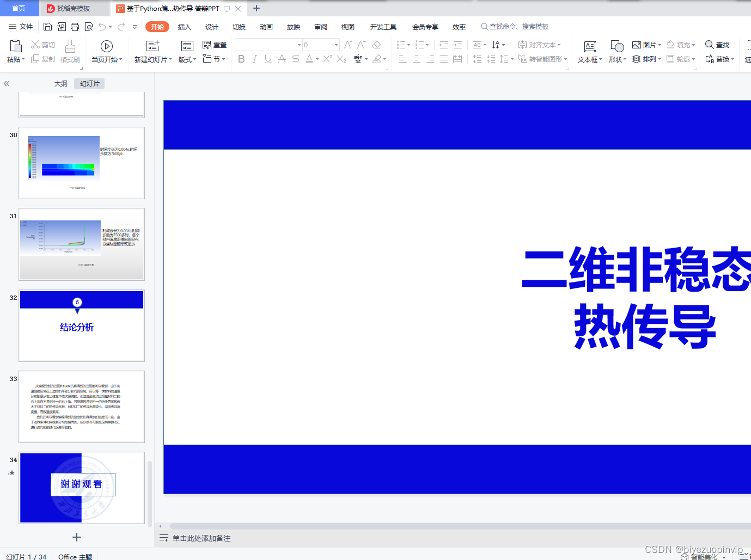Select the format painter tool

pos(70,52)
